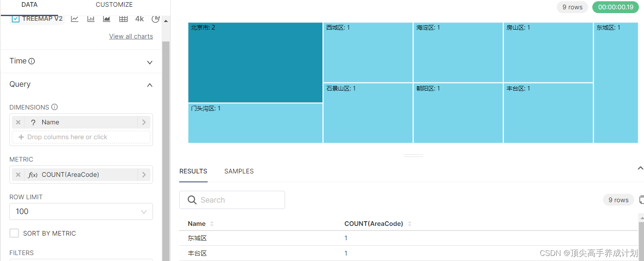
Task: Toggle the TREEMAP V2 checkbox
Action: (16, 19)
